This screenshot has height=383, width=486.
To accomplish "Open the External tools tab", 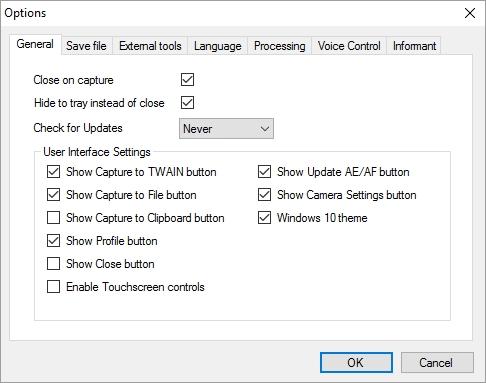I will coord(150,46).
